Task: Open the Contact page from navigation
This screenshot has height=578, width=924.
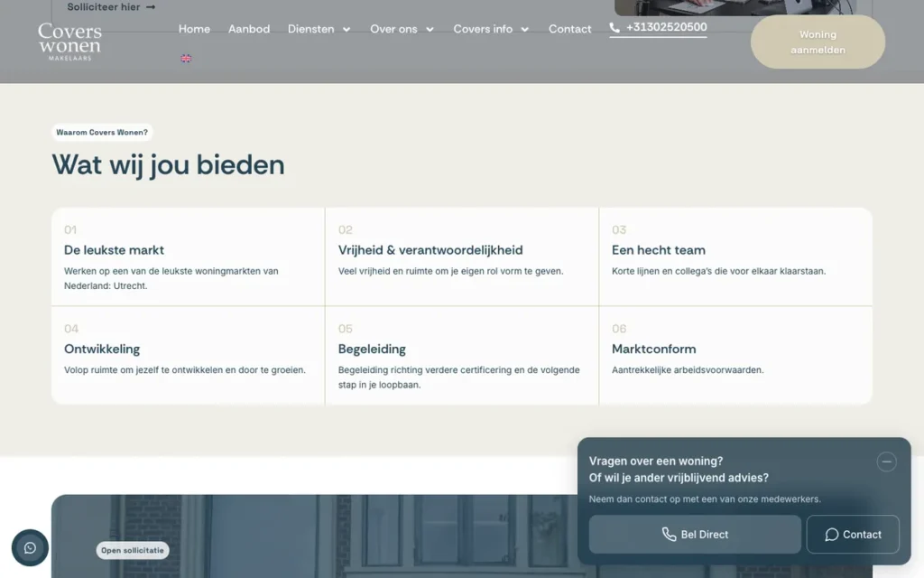Action: tap(570, 29)
